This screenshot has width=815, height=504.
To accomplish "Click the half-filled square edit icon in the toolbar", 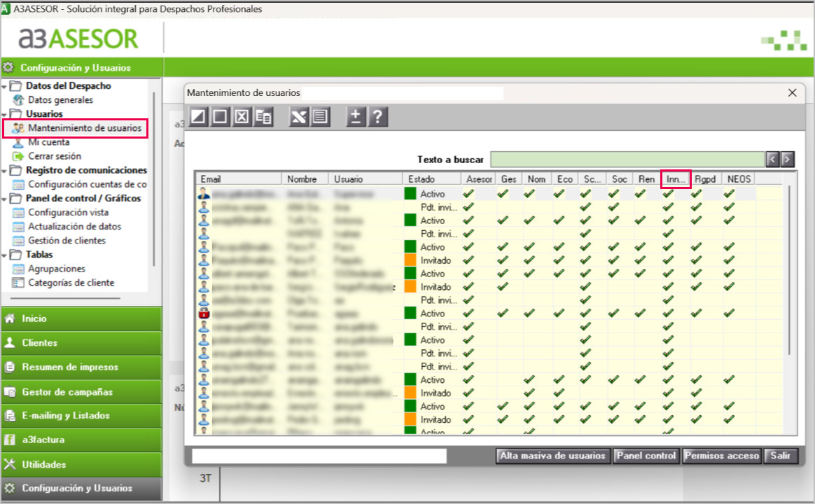I will pos(198,116).
